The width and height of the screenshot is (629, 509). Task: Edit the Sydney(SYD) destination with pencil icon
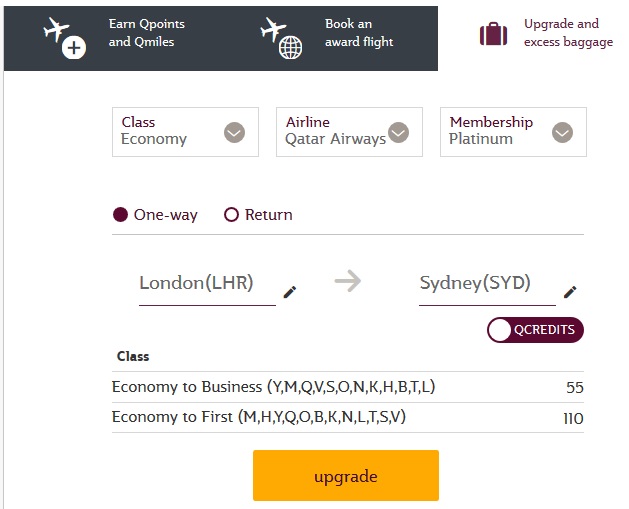click(x=570, y=292)
